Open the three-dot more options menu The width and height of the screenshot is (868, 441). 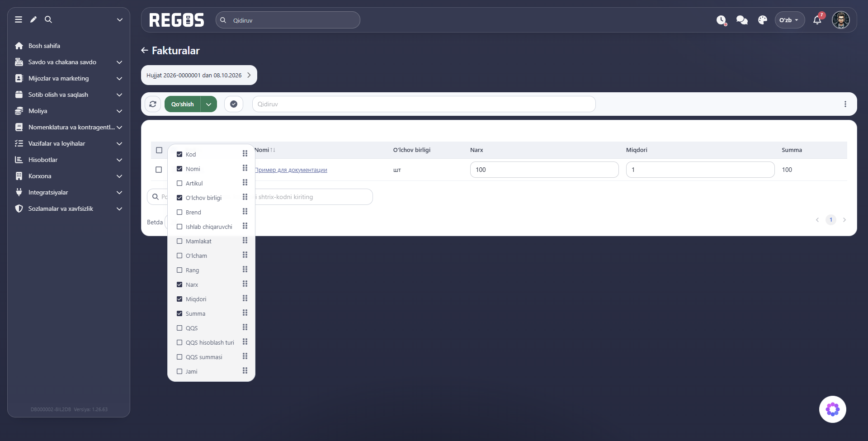[845, 104]
